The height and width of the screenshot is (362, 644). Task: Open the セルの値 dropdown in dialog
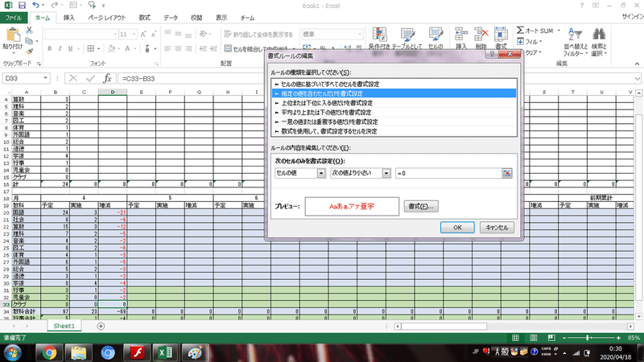point(321,173)
